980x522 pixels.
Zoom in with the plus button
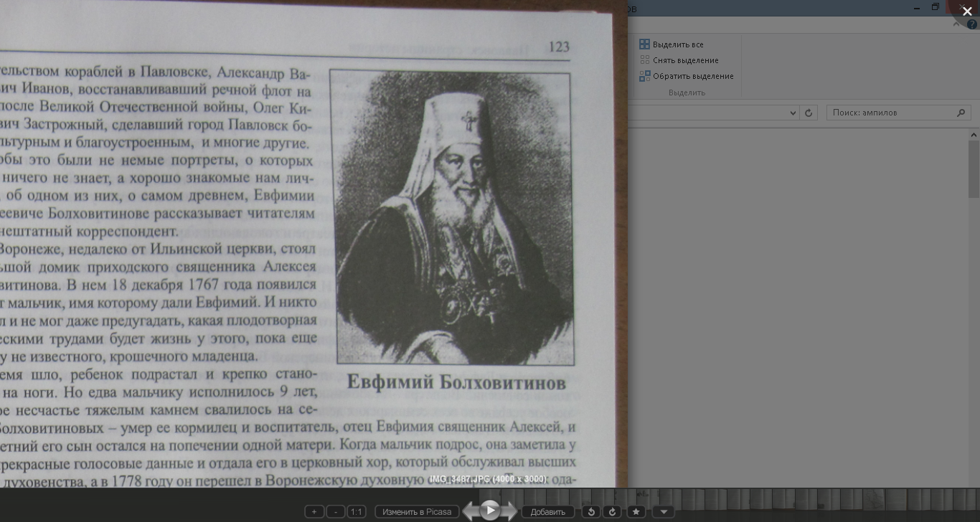point(314,511)
